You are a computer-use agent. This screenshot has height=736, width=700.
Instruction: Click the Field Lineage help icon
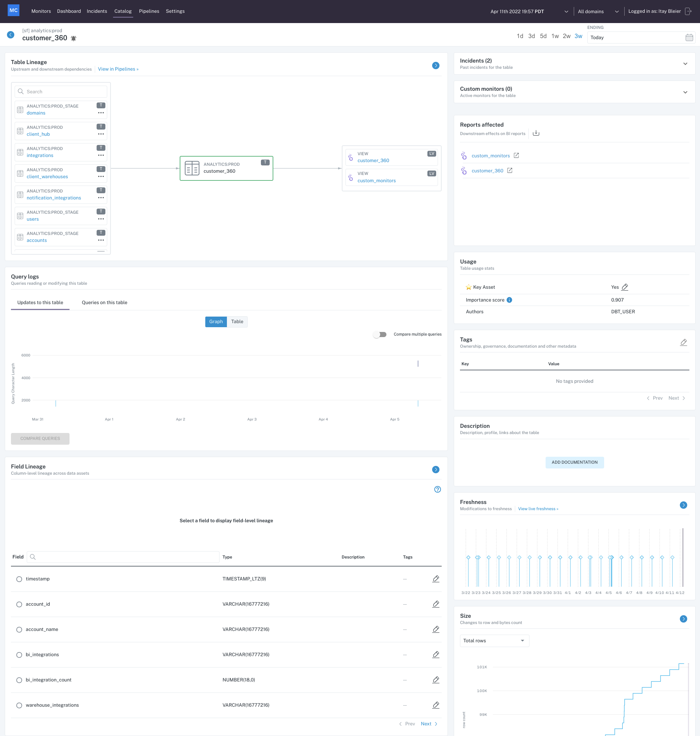(438, 489)
